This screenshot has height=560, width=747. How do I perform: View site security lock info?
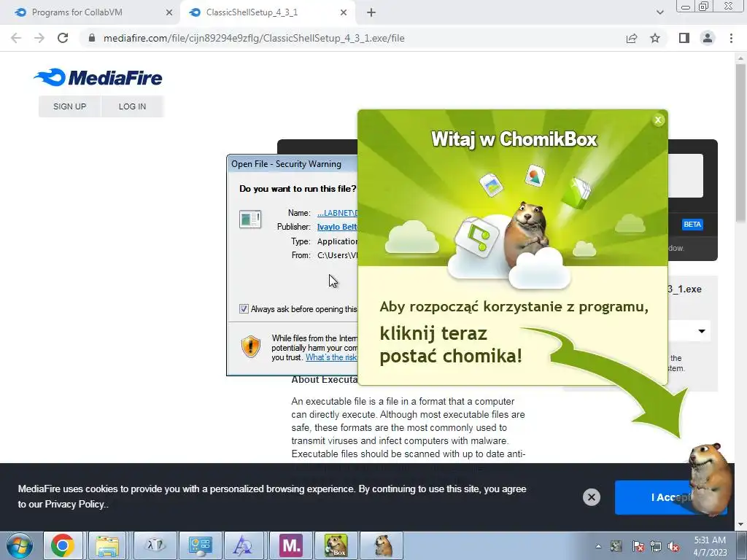pyautogui.click(x=92, y=38)
